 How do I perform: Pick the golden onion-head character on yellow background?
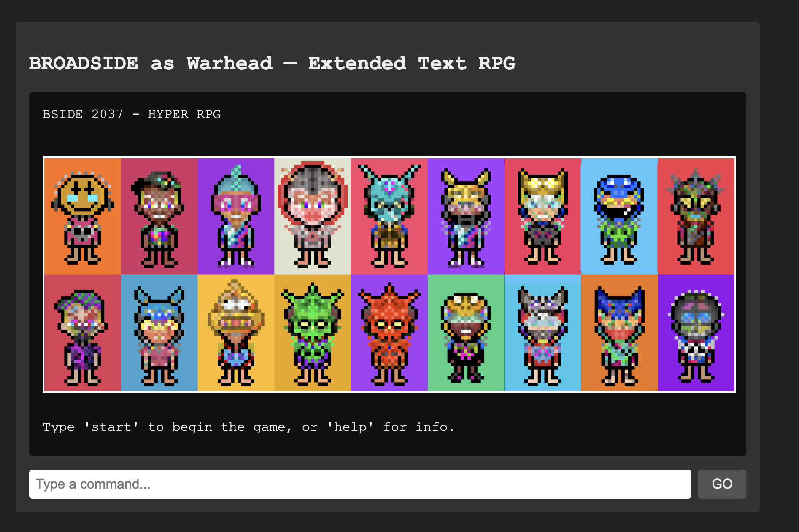[236, 333]
